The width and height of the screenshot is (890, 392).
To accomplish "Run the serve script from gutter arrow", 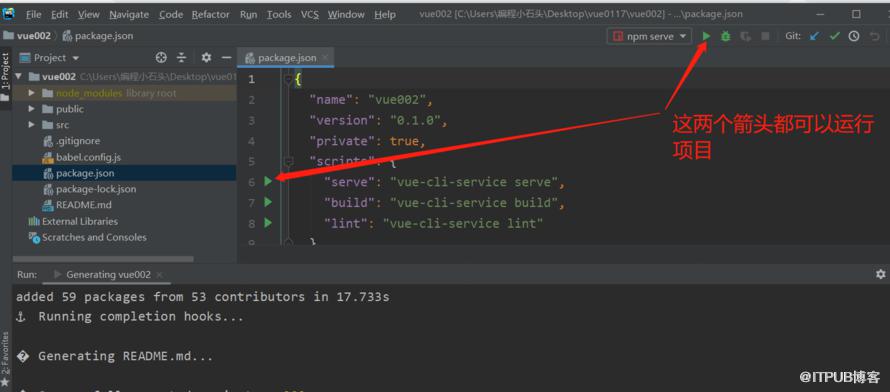I will (268, 182).
